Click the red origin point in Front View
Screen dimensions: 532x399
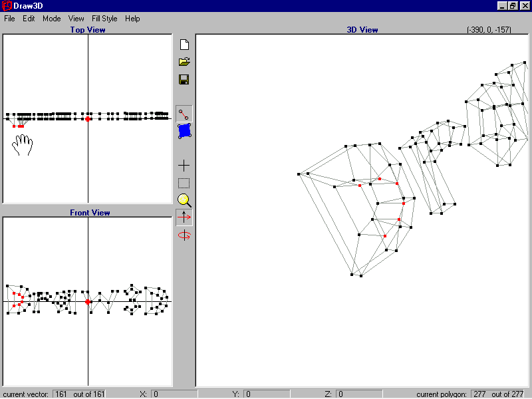point(88,302)
